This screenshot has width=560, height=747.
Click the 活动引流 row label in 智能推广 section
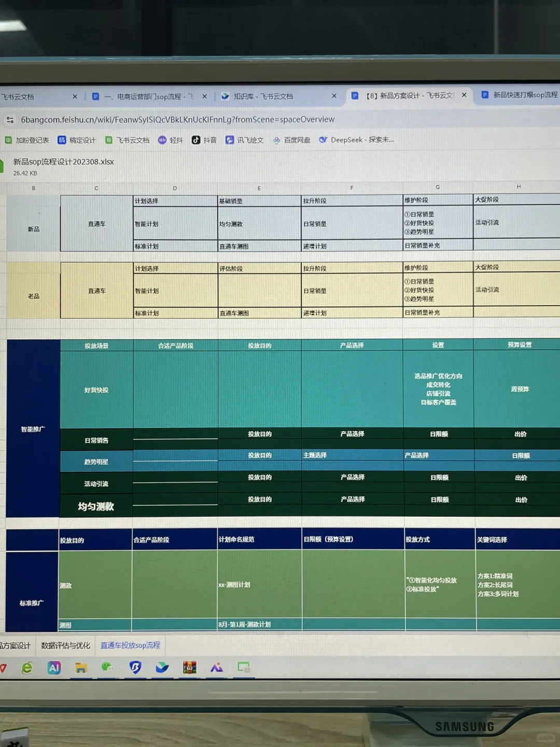pyautogui.click(x=96, y=483)
